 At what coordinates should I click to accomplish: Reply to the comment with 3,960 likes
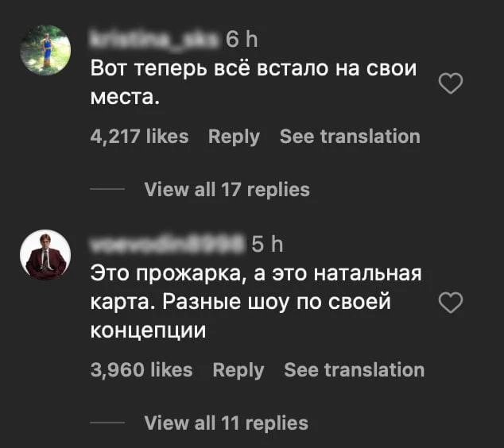click(238, 370)
